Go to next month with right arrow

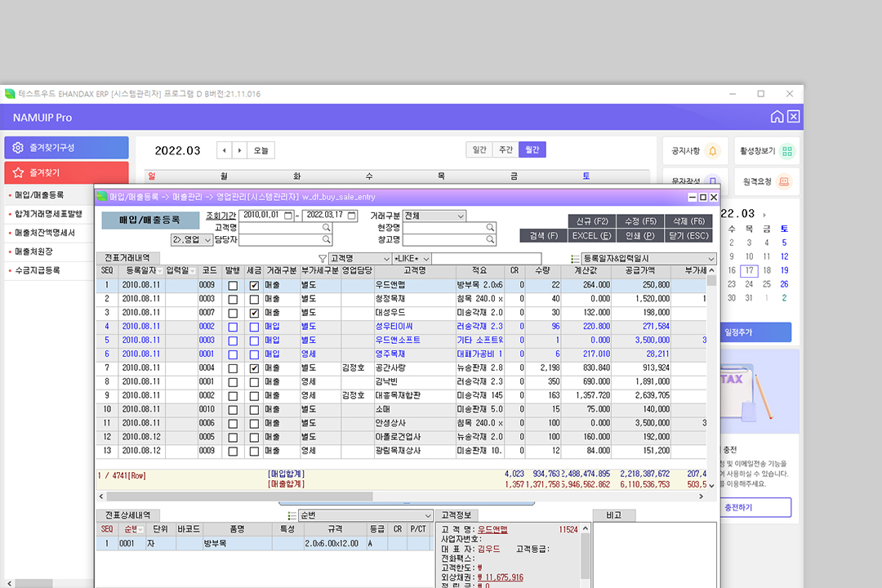pyautogui.click(x=239, y=150)
